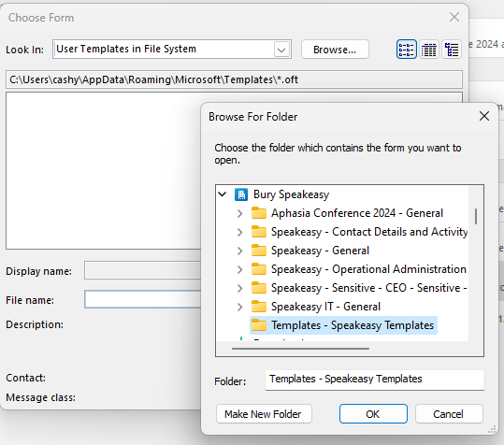
Task: Expand Speakeasy - Sensitive - CEO folder
Action: (x=239, y=288)
